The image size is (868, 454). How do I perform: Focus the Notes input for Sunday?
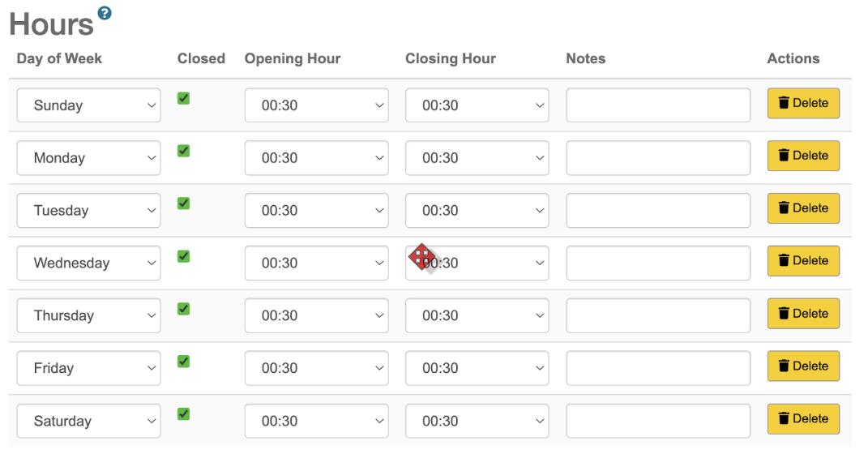pyautogui.click(x=658, y=105)
